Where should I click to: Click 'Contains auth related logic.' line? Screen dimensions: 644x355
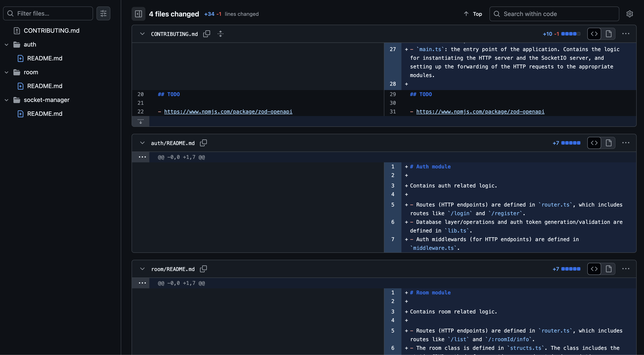(x=453, y=186)
